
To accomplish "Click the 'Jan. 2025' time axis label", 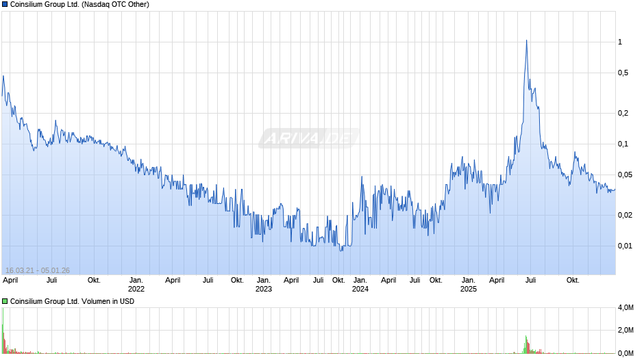I will 468,285.
